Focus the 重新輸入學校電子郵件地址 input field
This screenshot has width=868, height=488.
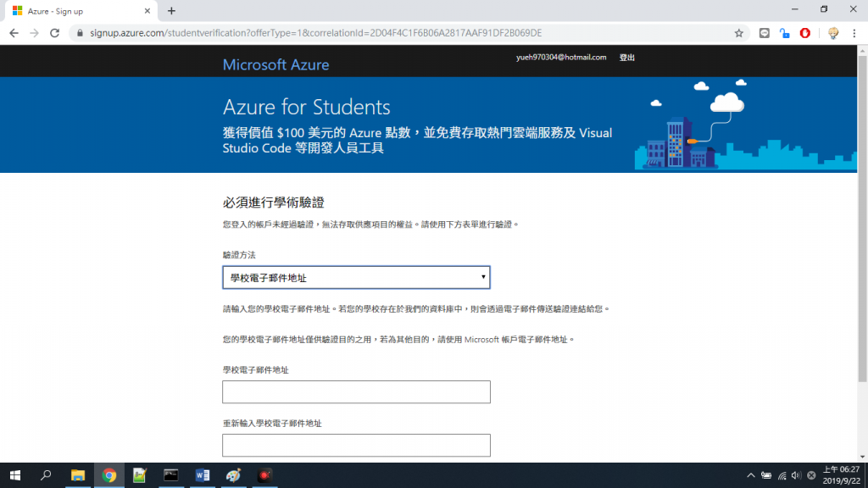pyautogui.click(x=357, y=446)
